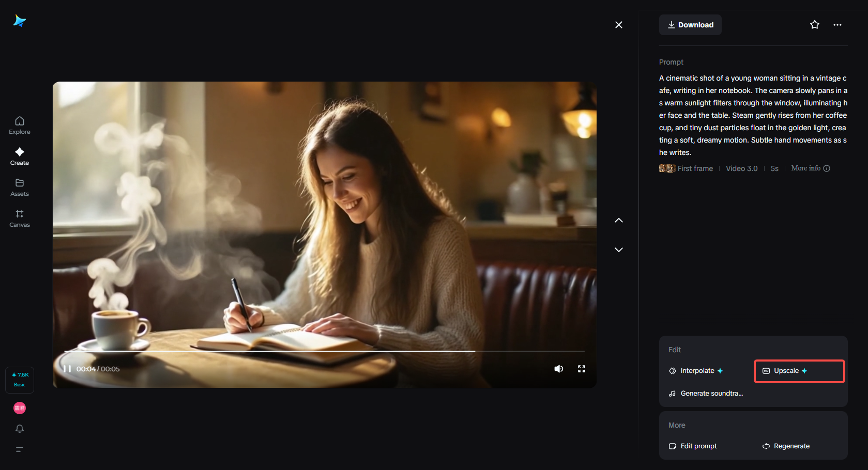Screen dimensions: 868x470
Task: Open Generate soundtrack tool
Action: [x=706, y=393]
